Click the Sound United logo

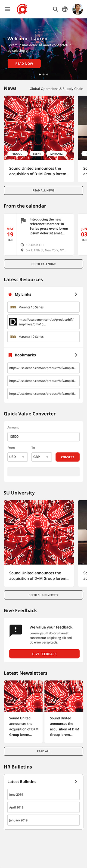pos(22,9)
